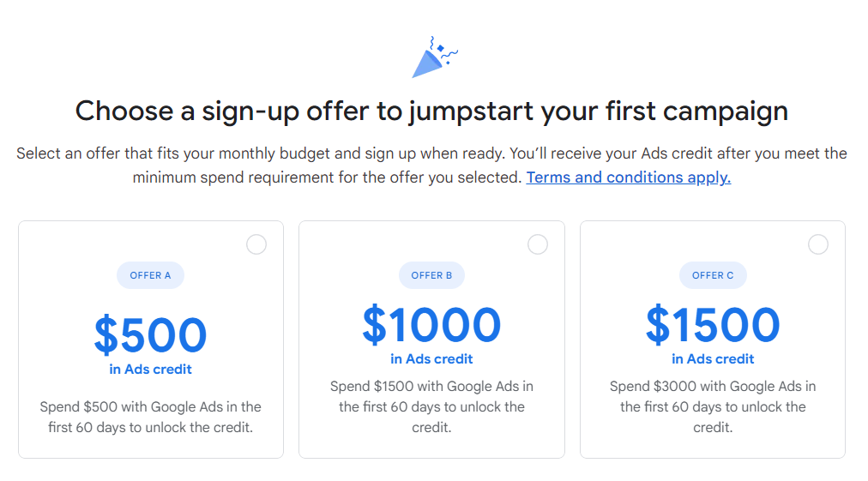Click the 'minimum spend requirement' sentence
This screenshot has height=481, width=868.
[328, 177]
